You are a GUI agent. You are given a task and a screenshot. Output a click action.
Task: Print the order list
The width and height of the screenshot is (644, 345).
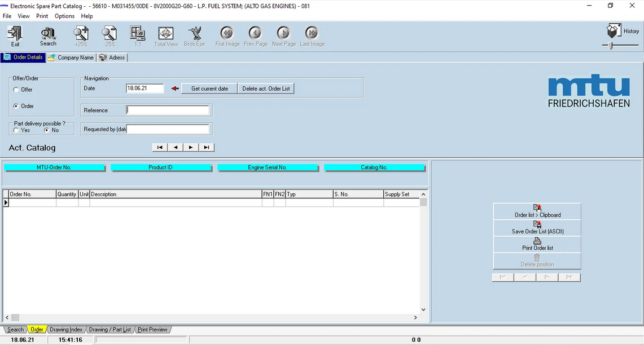click(x=537, y=244)
